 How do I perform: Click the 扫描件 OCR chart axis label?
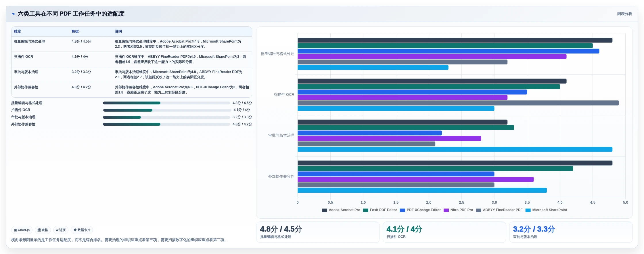pos(284,95)
